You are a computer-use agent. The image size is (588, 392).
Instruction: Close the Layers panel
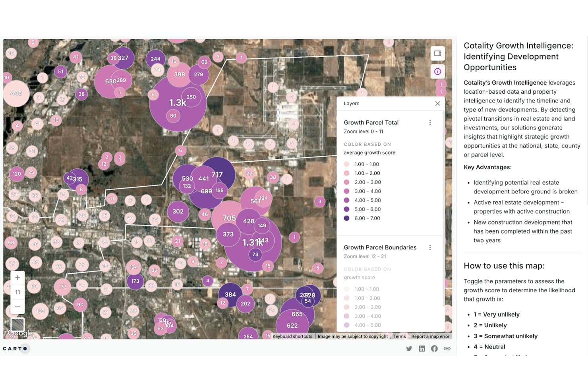pyautogui.click(x=437, y=104)
